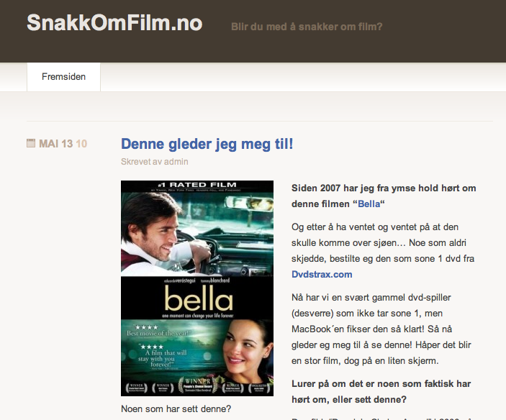Click the tagline 'Blir du med å snakker om film?'

pos(307,27)
